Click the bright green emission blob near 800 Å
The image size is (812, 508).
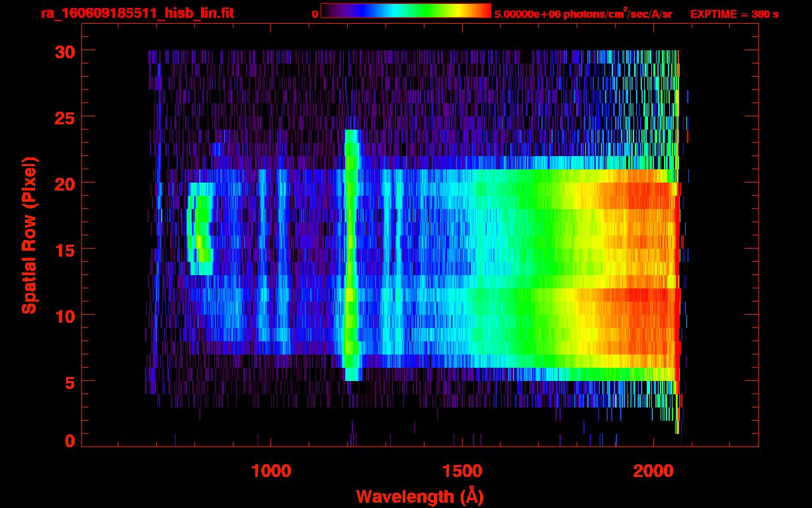coord(200,228)
